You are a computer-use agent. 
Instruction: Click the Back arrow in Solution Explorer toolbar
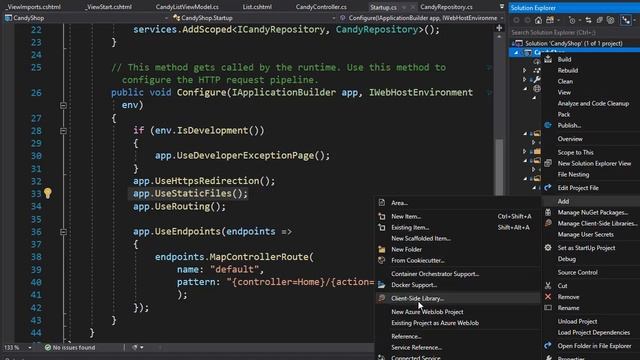coord(516,20)
